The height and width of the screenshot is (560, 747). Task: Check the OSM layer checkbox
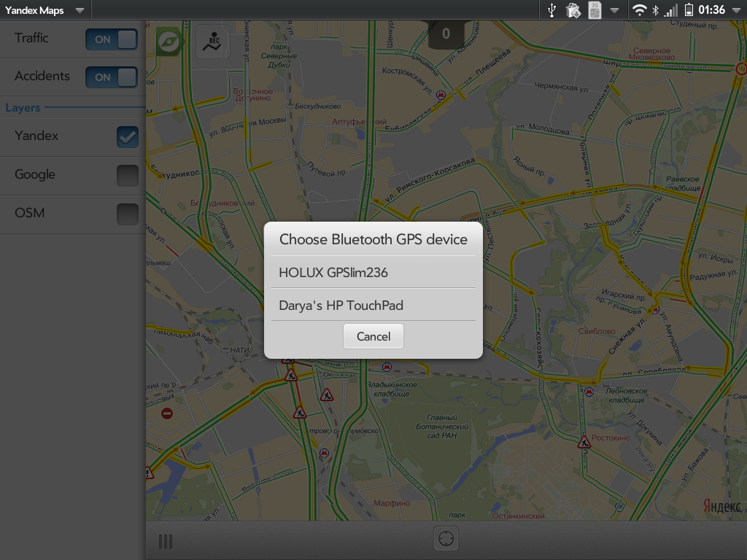tap(128, 214)
